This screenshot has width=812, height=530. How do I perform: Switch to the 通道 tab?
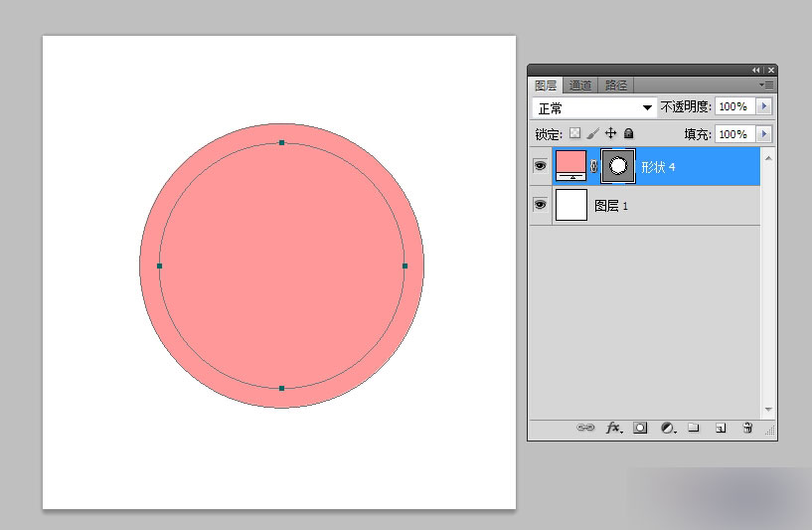pos(580,85)
